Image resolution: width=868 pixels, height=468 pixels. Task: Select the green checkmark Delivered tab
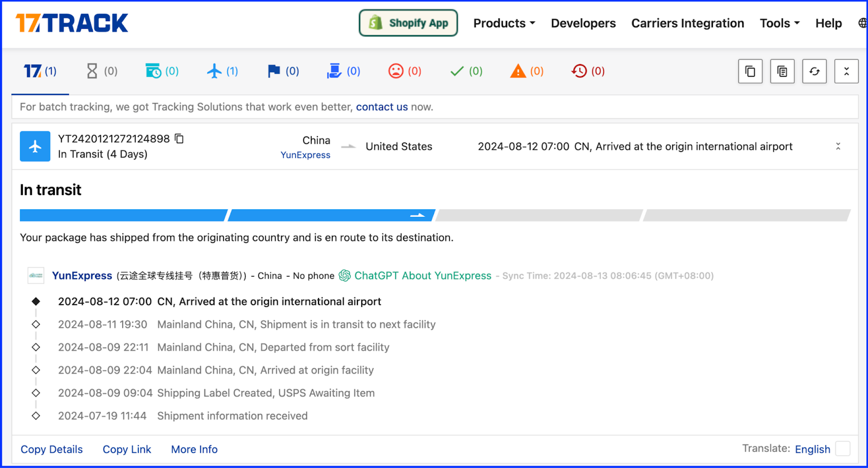[x=466, y=71]
